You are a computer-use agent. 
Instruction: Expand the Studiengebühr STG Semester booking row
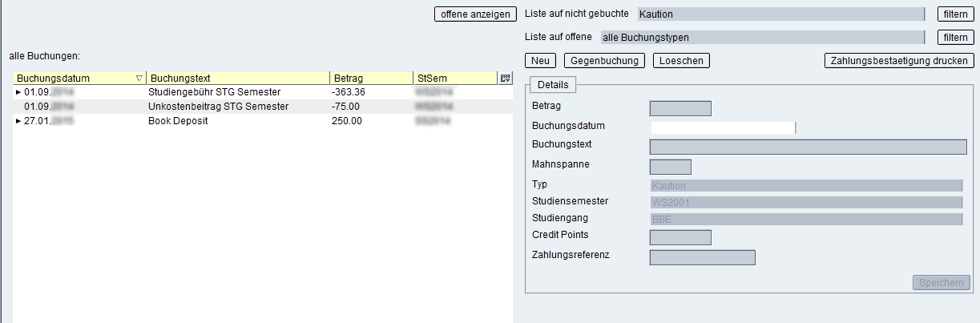pyautogui.click(x=19, y=93)
